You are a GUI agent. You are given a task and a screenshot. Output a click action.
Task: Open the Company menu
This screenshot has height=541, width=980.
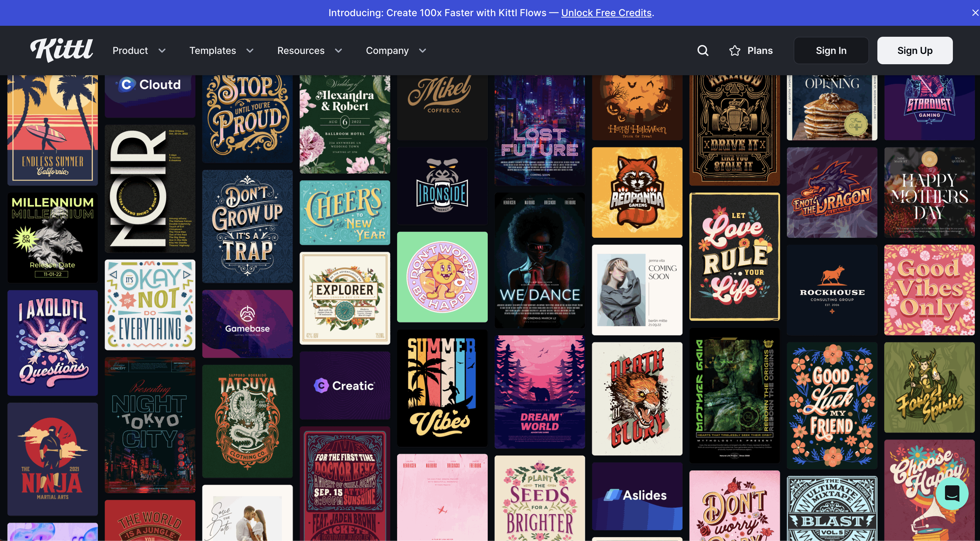(x=387, y=50)
